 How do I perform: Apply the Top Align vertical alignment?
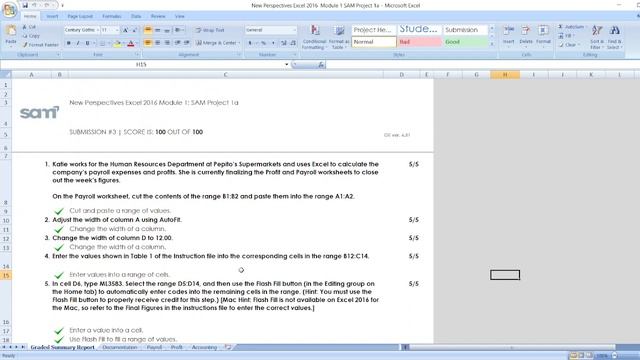148,30
